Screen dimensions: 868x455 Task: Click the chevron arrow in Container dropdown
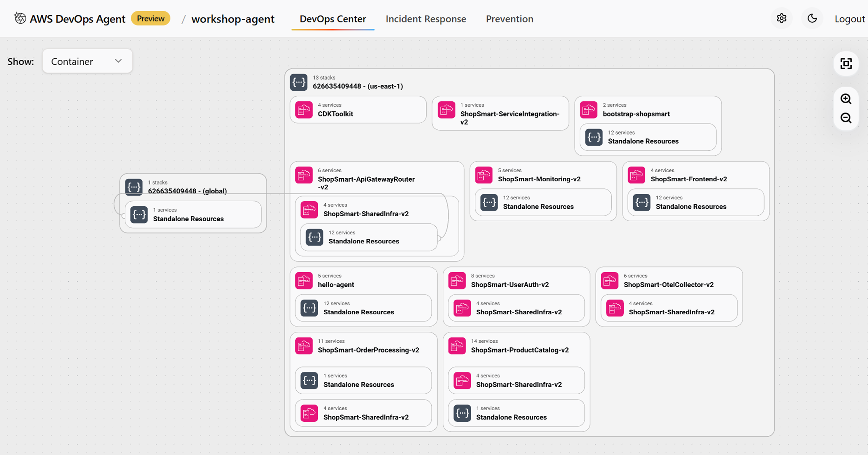pyautogui.click(x=118, y=61)
